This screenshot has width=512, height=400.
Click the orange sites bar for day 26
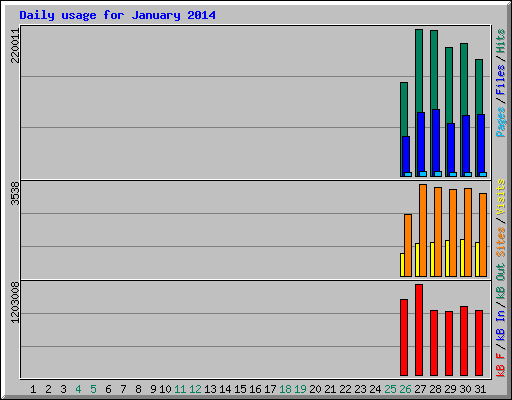point(408,245)
